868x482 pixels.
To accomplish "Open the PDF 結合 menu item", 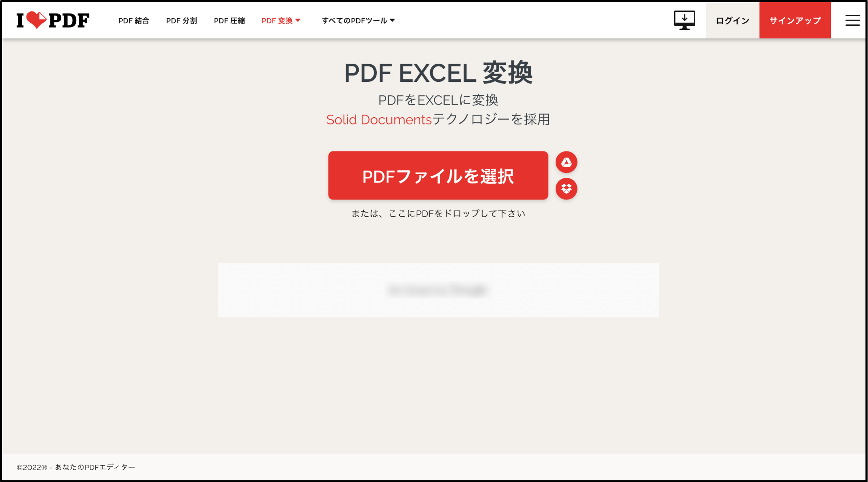I will tap(134, 21).
